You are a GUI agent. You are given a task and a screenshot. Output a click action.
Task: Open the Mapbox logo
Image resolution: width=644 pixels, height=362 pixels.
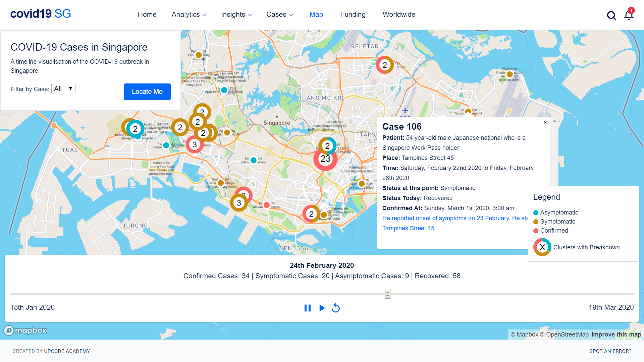tap(25, 330)
